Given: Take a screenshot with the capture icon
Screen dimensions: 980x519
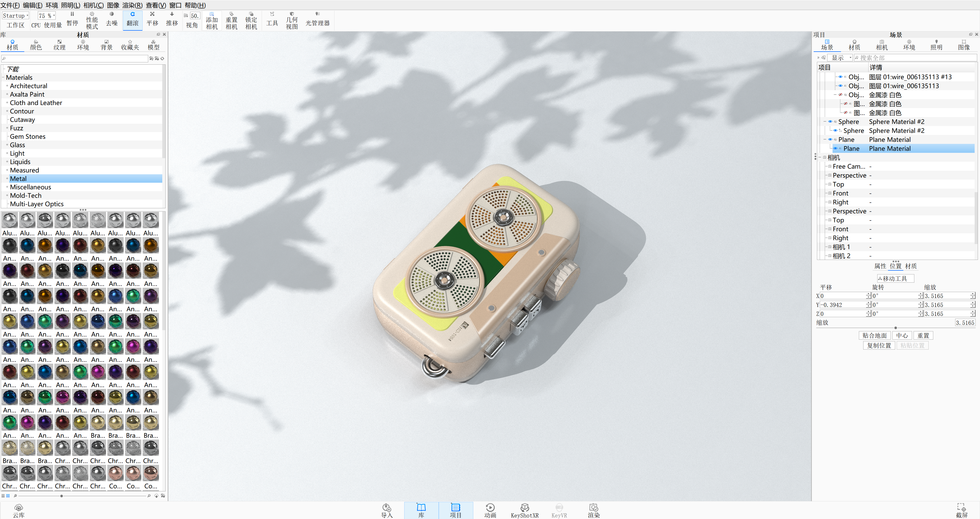Looking at the screenshot, I should 961,510.
